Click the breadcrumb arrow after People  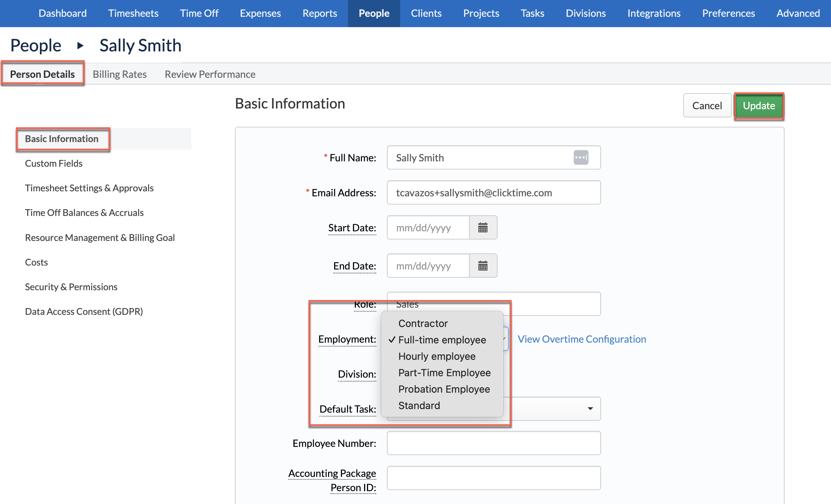click(80, 46)
